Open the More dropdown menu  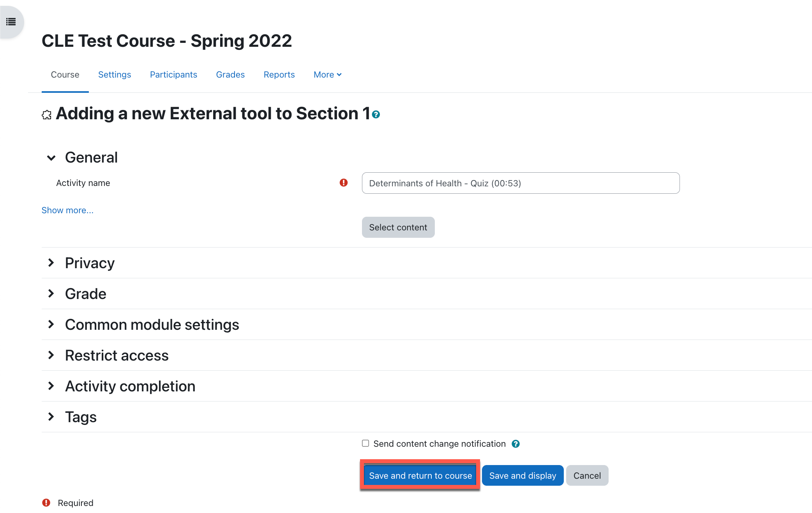pyautogui.click(x=327, y=75)
